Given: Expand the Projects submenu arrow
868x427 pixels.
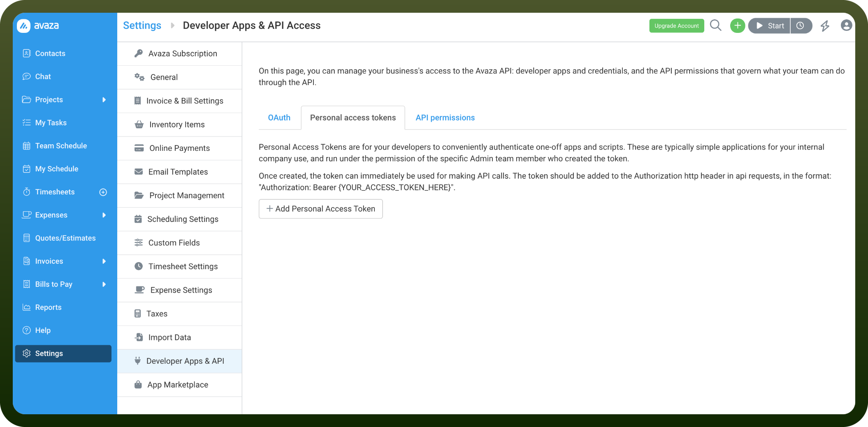Looking at the screenshot, I should (104, 99).
